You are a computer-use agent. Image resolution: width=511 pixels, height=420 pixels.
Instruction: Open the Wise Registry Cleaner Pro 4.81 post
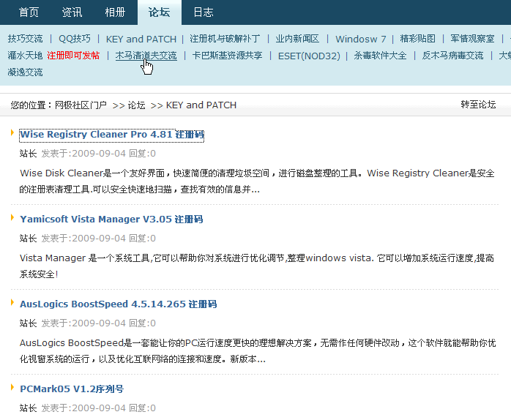point(112,135)
